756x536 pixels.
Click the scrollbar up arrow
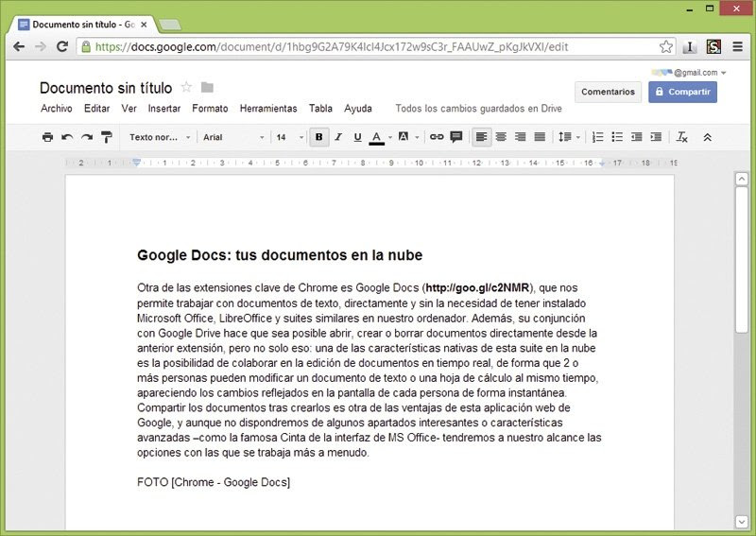pyautogui.click(x=742, y=179)
